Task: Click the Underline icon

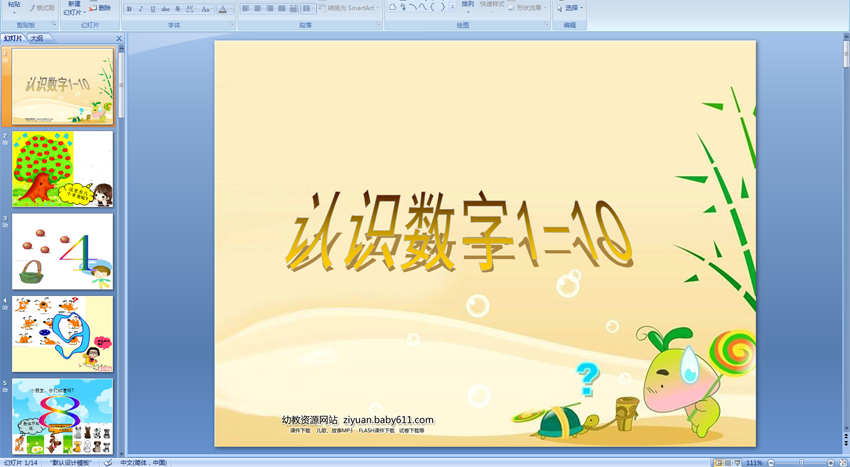Action: click(x=152, y=9)
